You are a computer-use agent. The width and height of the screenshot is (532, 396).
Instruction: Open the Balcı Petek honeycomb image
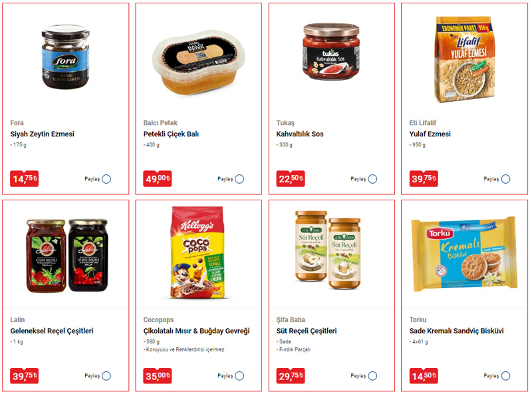[x=198, y=63]
